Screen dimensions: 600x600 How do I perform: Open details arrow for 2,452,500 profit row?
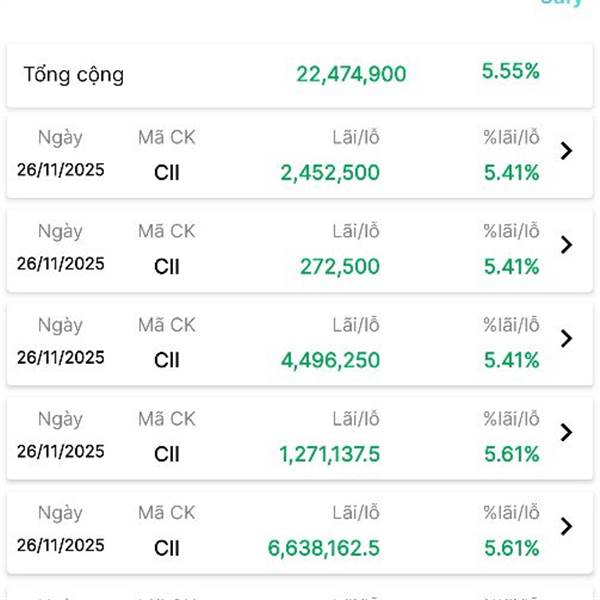(x=566, y=151)
